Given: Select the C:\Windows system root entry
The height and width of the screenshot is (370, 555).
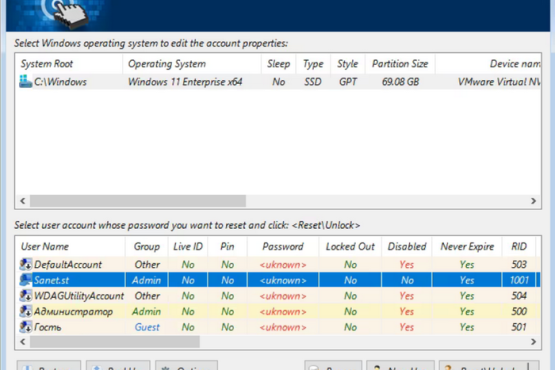Looking at the screenshot, I should [60, 82].
